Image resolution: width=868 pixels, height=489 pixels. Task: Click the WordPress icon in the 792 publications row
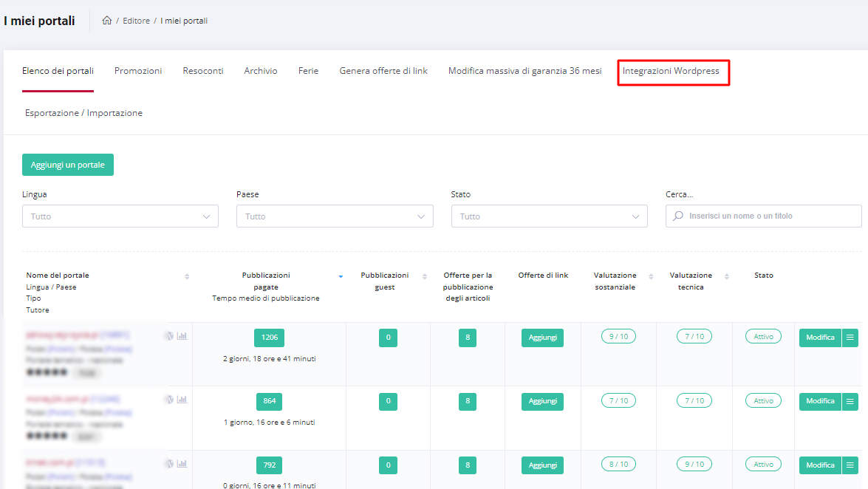click(x=170, y=464)
